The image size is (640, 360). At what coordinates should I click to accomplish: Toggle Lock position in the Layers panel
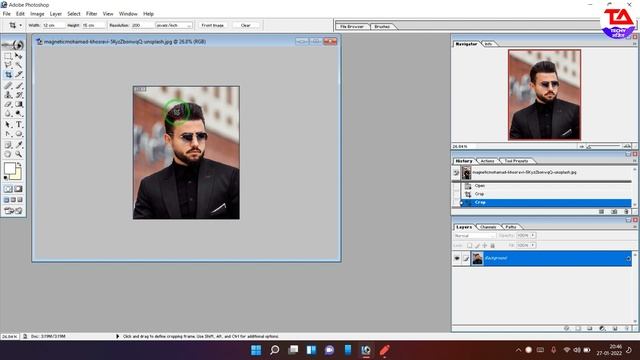pos(484,245)
